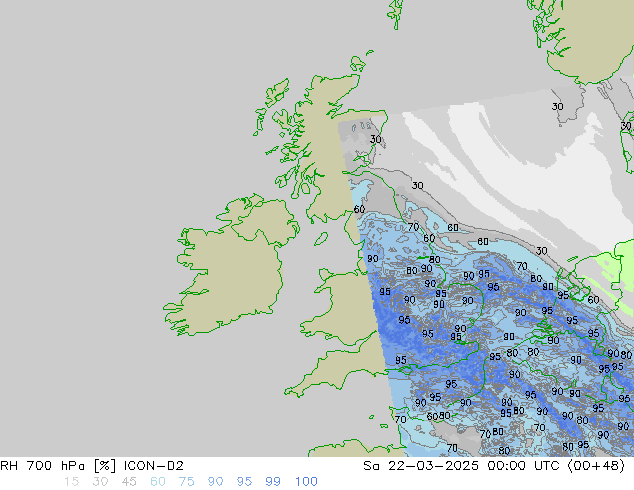
Task: Click the legend value 100
Action: pos(306,482)
